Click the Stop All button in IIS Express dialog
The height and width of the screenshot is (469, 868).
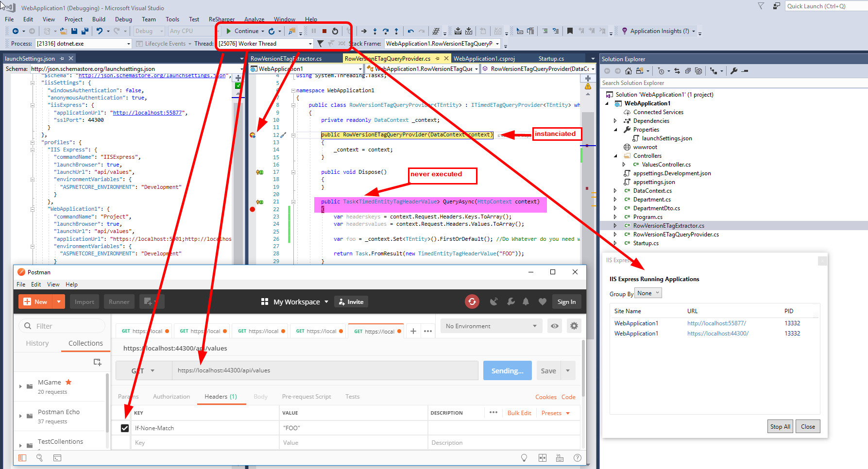[x=780, y=426]
